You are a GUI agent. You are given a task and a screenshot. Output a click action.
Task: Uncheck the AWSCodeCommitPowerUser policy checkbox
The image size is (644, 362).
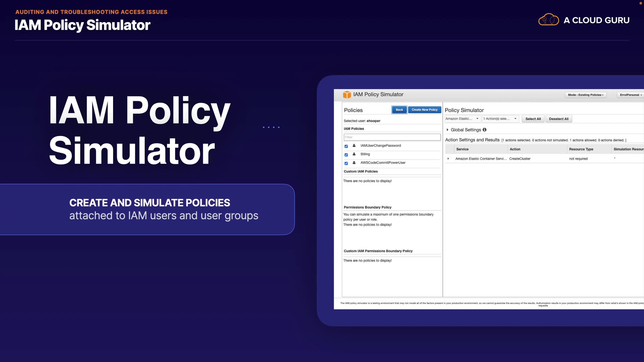coord(346,163)
